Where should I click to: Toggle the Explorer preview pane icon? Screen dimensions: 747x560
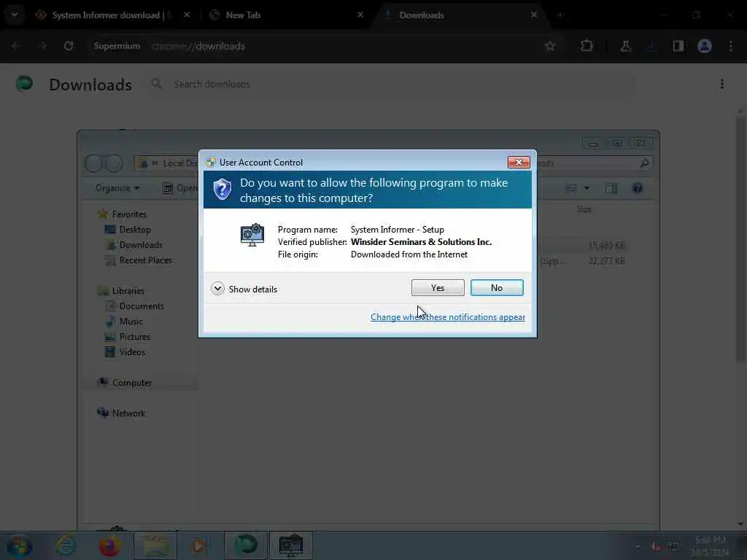coord(611,188)
